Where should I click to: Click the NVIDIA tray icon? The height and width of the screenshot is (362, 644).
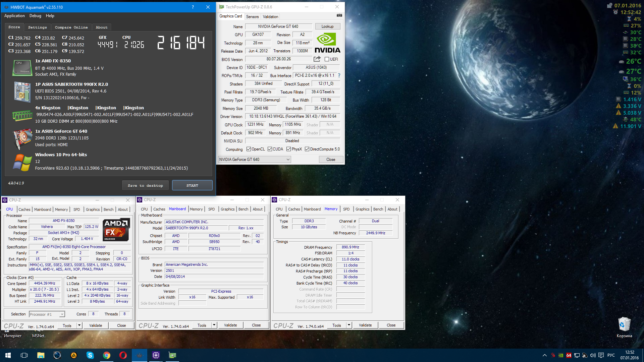(x=560, y=355)
